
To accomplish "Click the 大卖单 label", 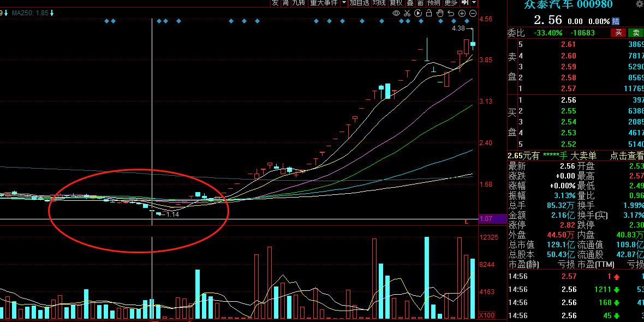I will (x=582, y=156).
